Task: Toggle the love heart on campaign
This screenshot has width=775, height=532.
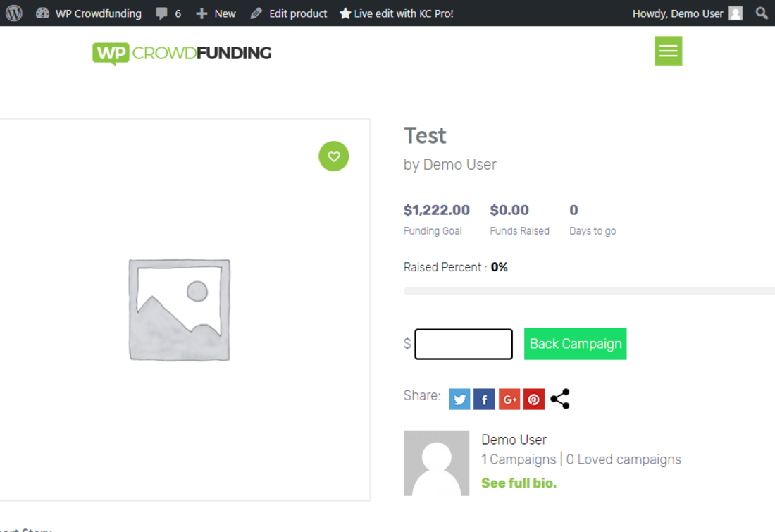Action: [x=334, y=156]
